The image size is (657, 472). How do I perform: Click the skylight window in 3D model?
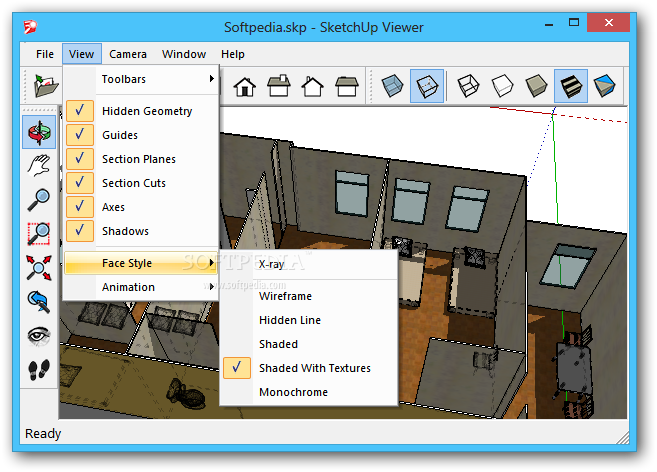pyautogui.click(x=568, y=266)
